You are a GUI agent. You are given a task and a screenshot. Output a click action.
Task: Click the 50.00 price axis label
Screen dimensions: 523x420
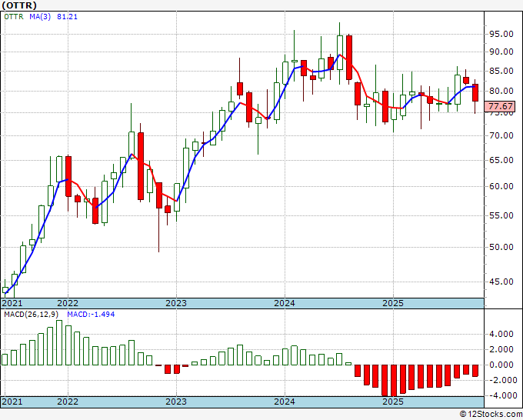point(501,247)
